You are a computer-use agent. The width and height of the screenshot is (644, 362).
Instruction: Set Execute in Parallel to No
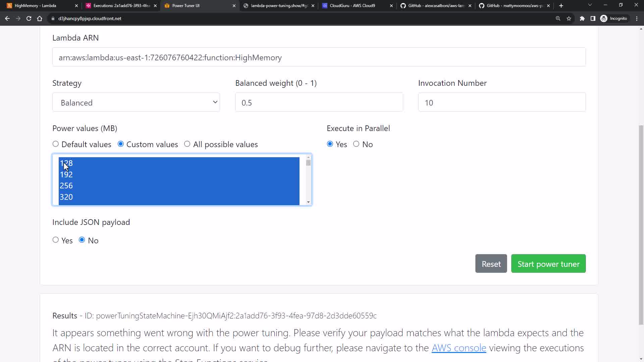coord(356,144)
